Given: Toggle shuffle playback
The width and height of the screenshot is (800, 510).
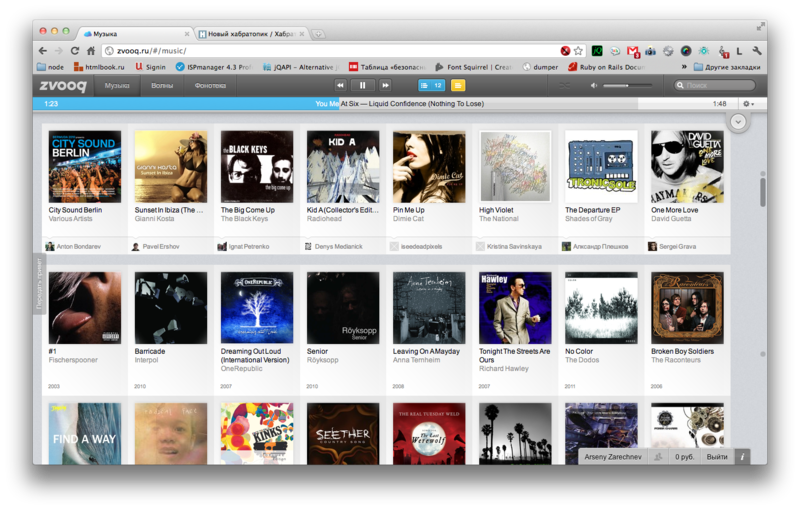Looking at the screenshot, I should click(564, 86).
